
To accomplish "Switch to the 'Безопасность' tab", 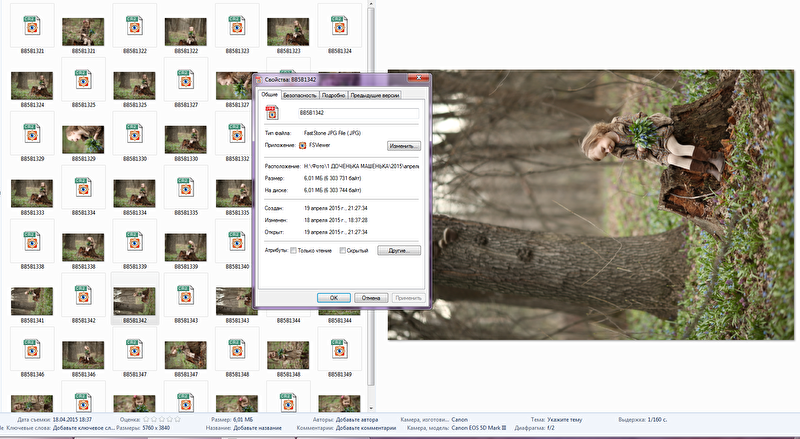I will (300, 95).
